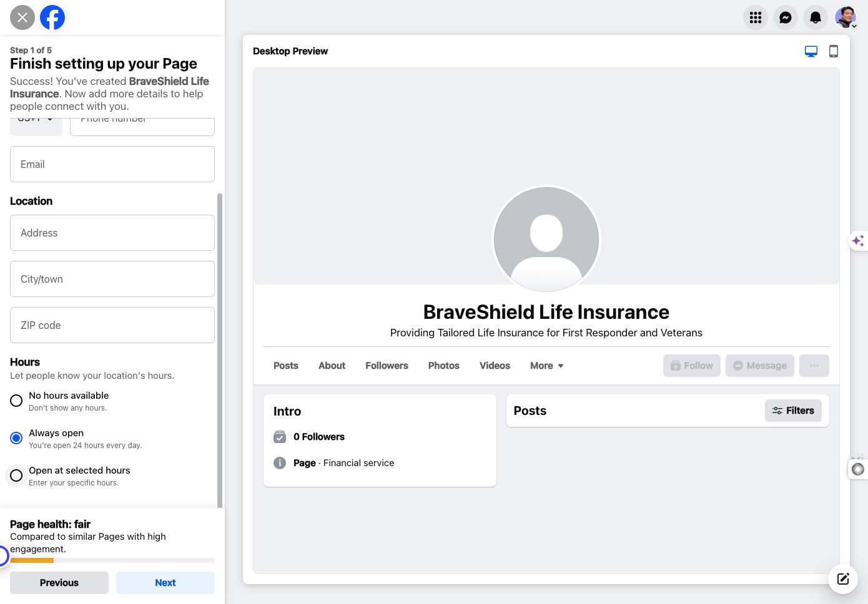Open the Posts tab in preview
The height and width of the screenshot is (604, 868).
point(286,366)
